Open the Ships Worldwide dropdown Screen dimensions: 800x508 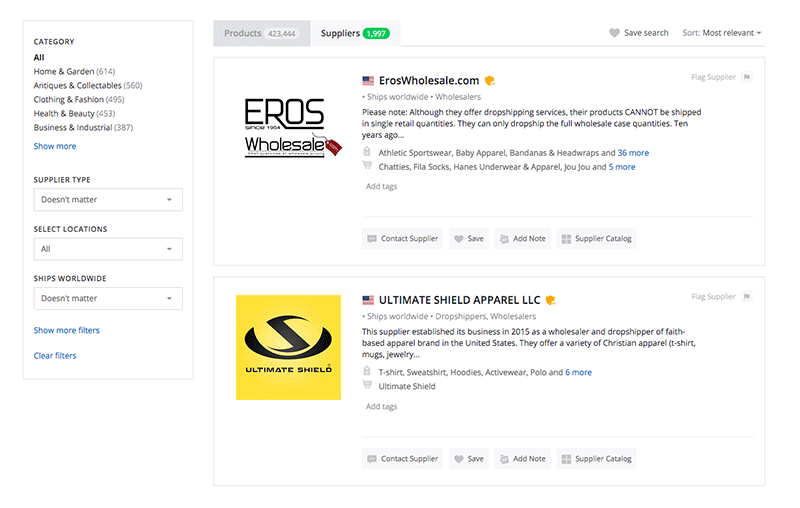(x=108, y=298)
